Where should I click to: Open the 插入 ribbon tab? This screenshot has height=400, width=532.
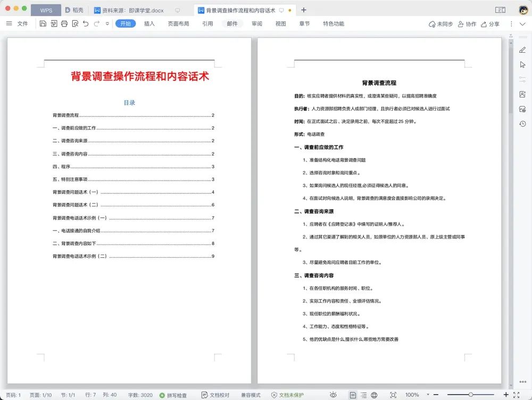pyautogui.click(x=149, y=23)
